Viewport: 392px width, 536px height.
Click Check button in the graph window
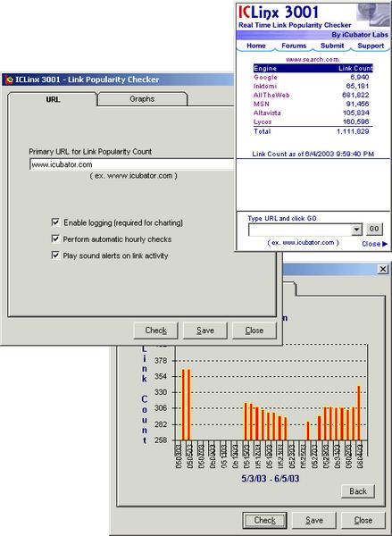click(265, 520)
